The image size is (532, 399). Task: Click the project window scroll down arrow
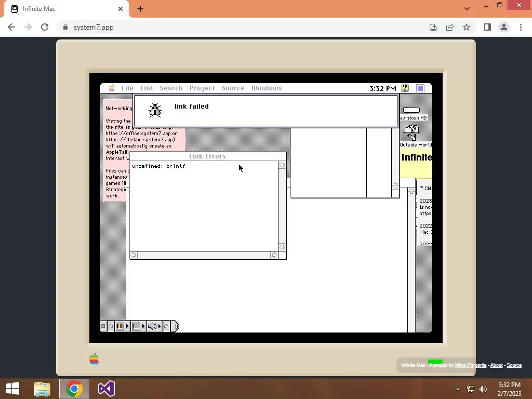point(395,186)
